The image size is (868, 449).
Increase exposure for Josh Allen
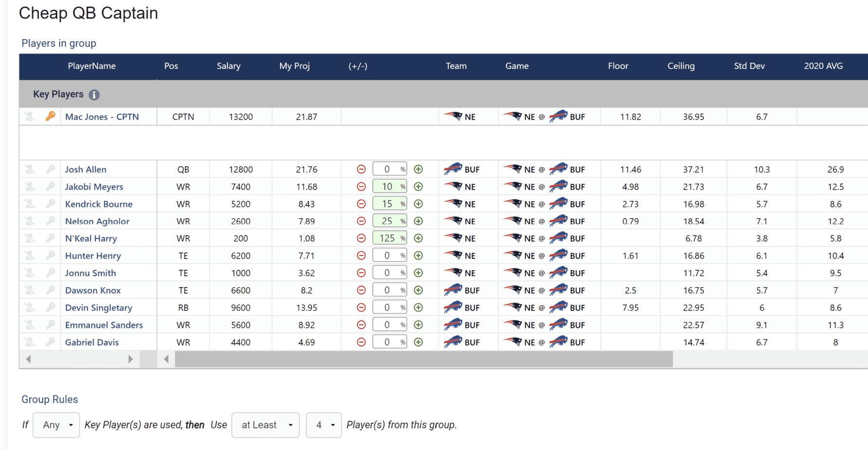418,169
